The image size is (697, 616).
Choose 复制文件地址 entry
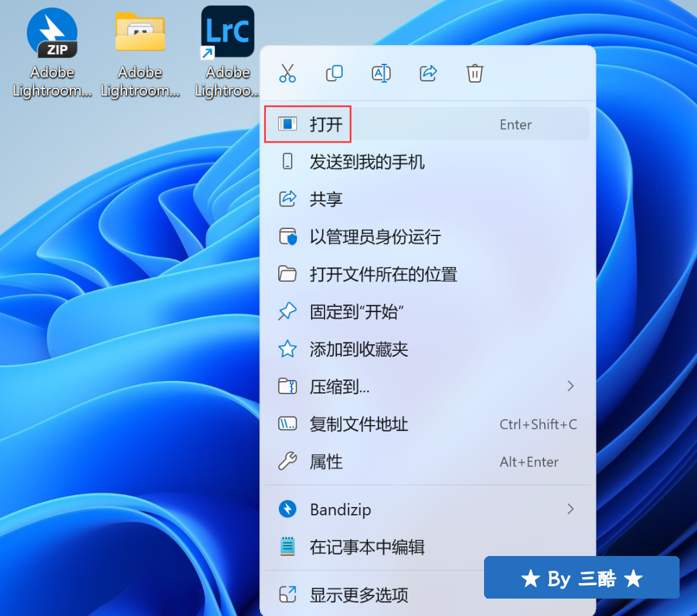[427, 424]
